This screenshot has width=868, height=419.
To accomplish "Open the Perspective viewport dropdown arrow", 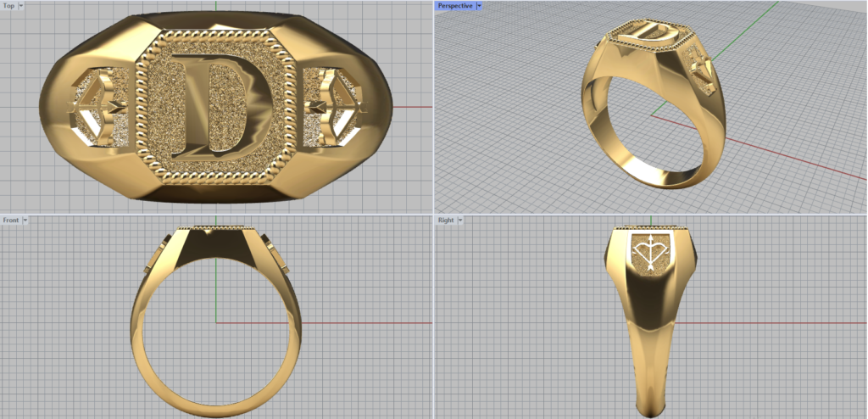I will pos(480,6).
